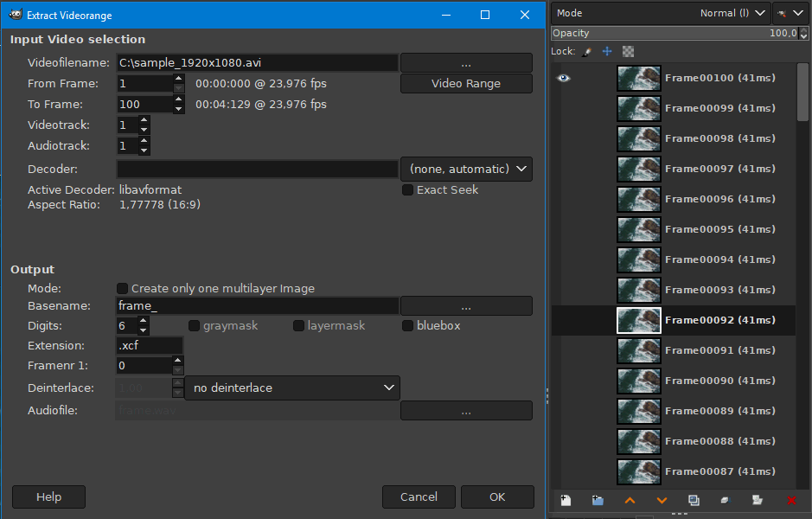Click the Frame00092 layer thumbnail

639,321
